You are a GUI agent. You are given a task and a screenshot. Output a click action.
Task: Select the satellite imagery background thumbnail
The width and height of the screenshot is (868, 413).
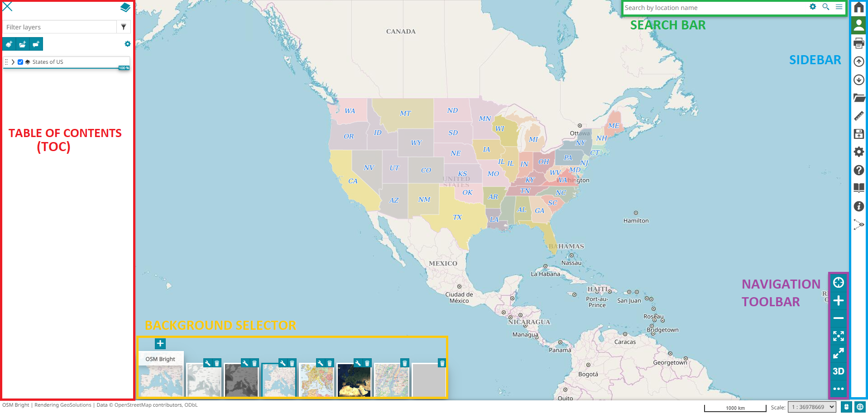(x=354, y=381)
